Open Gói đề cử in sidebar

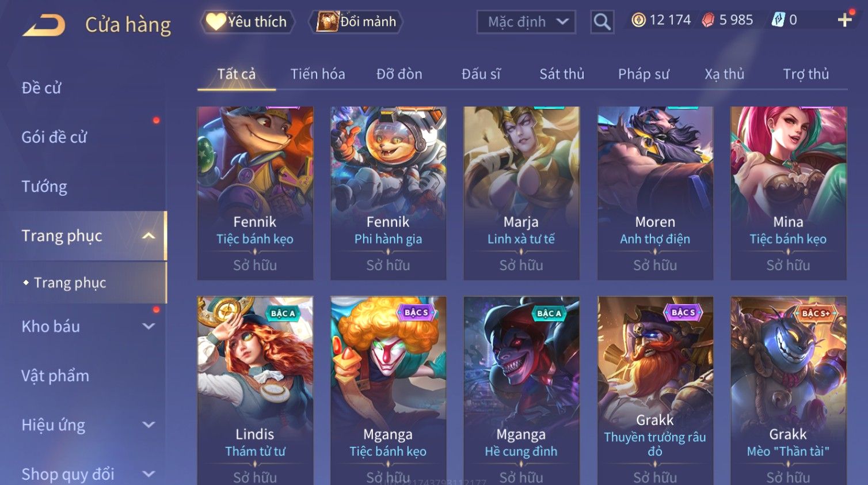pos(54,137)
